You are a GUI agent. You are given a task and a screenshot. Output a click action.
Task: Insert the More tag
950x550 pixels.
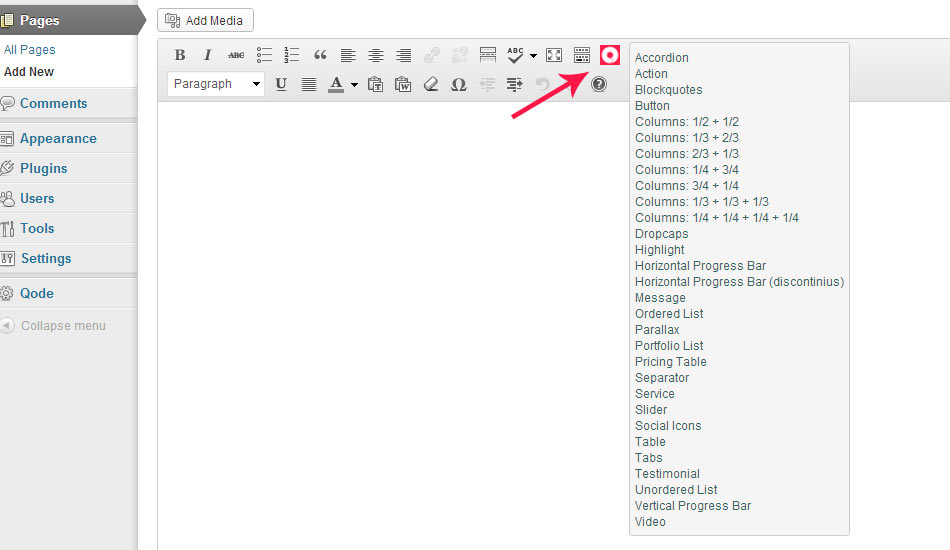click(x=488, y=55)
